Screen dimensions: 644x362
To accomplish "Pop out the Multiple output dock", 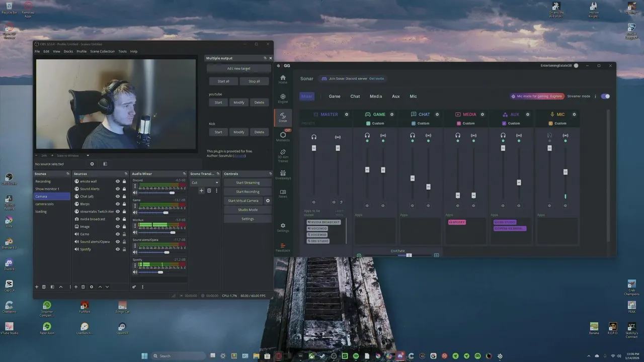I will click(x=265, y=58).
